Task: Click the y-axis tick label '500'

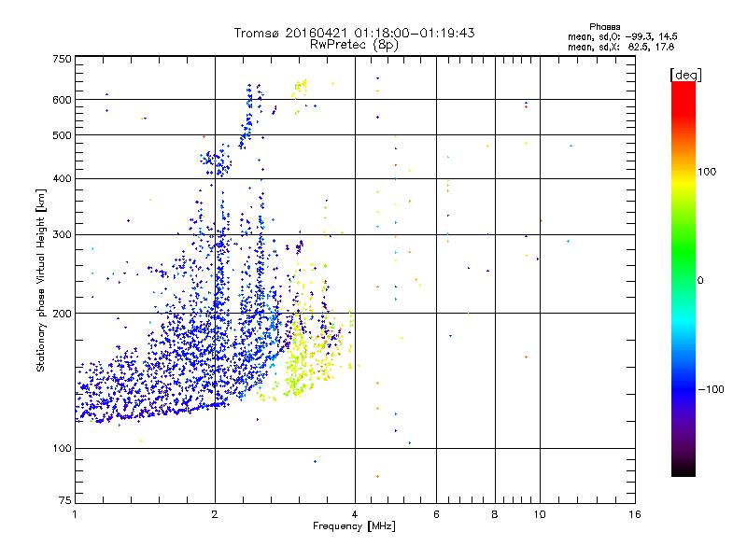Action: [62, 135]
